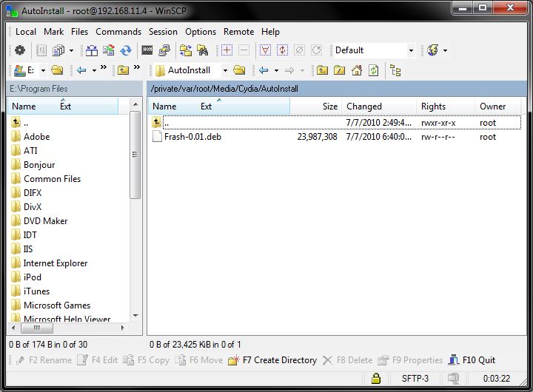The image size is (533, 392).
Task: Open the remote AutoInstall directory dropdown
Action: pyautogui.click(x=225, y=71)
